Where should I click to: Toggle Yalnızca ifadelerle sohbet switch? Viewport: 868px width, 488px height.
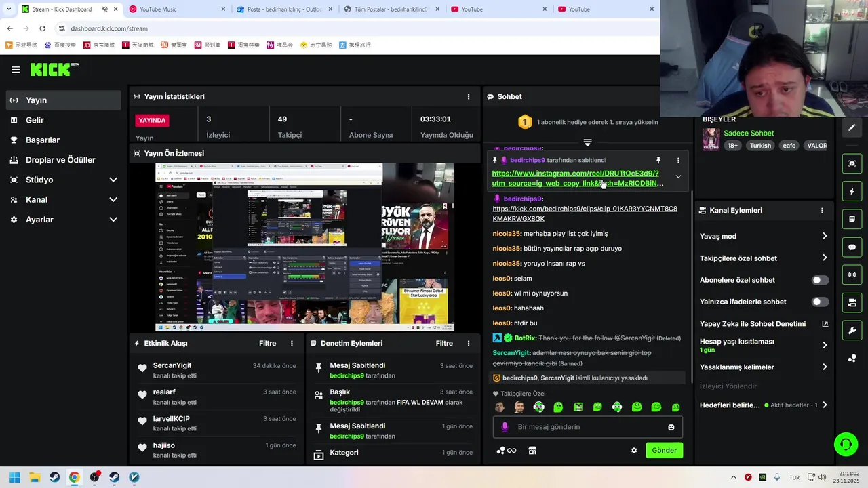point(820,302)
